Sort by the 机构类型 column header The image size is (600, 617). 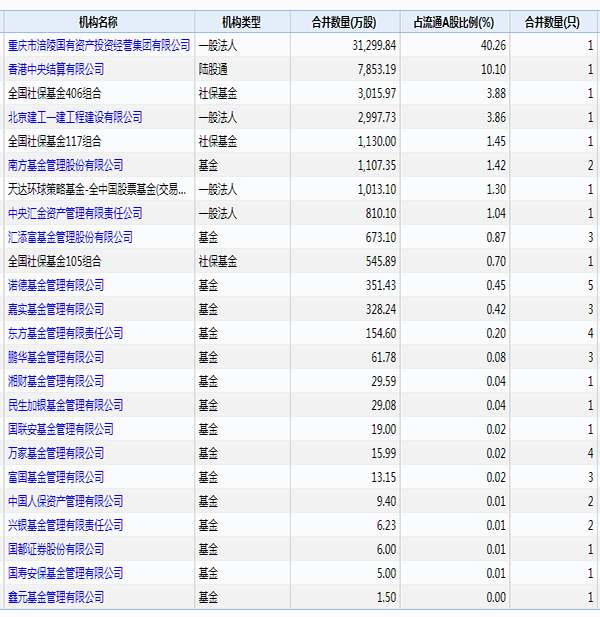click(242, 22)
